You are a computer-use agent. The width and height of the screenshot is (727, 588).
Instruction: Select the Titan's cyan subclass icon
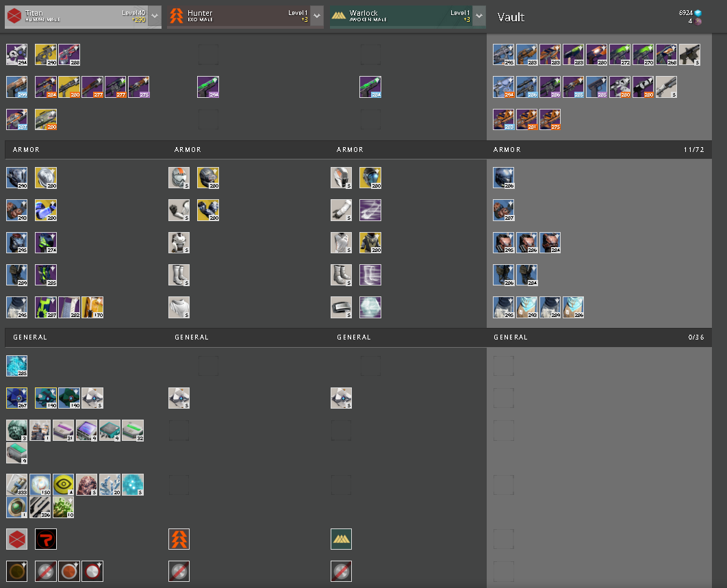pyautogui.click(x=16, y=366)
